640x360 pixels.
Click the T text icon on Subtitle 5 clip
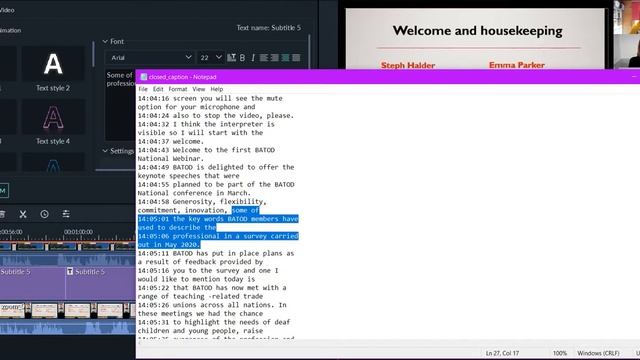70,271
